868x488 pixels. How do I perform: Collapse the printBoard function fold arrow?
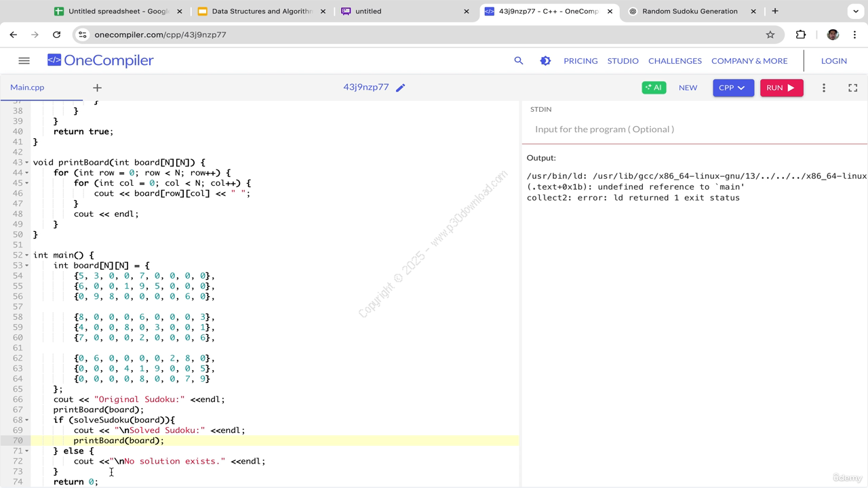point(26,163)
